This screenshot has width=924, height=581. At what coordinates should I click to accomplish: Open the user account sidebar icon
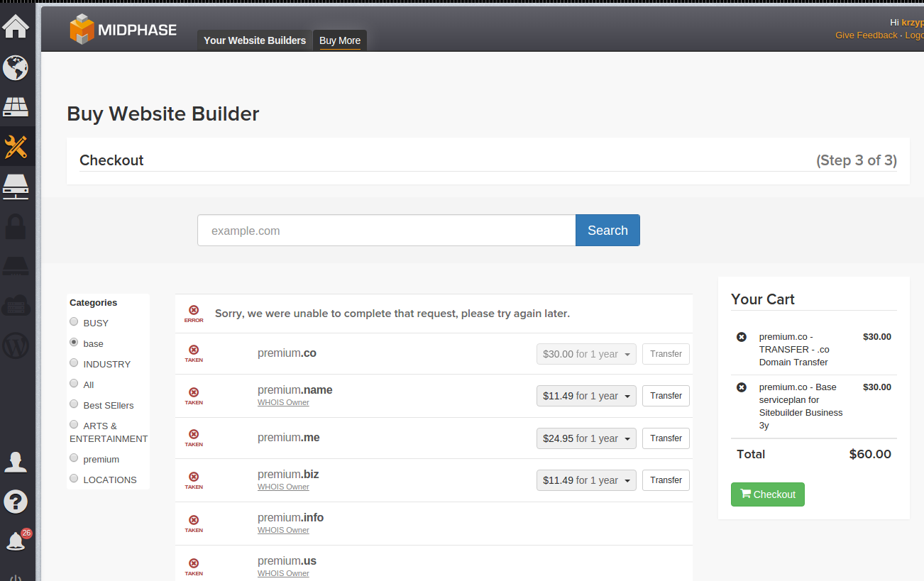click(16, 462)
